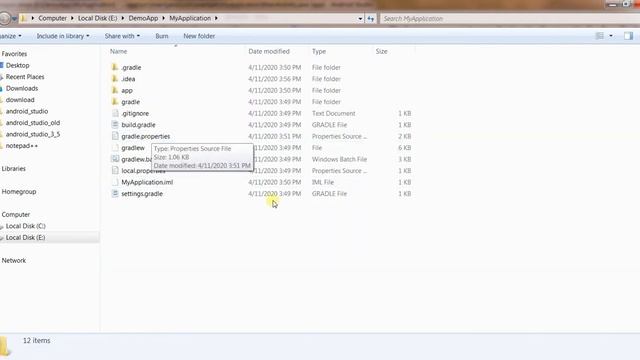Select Recent Places in Favorites

click(x=25, y=77)
